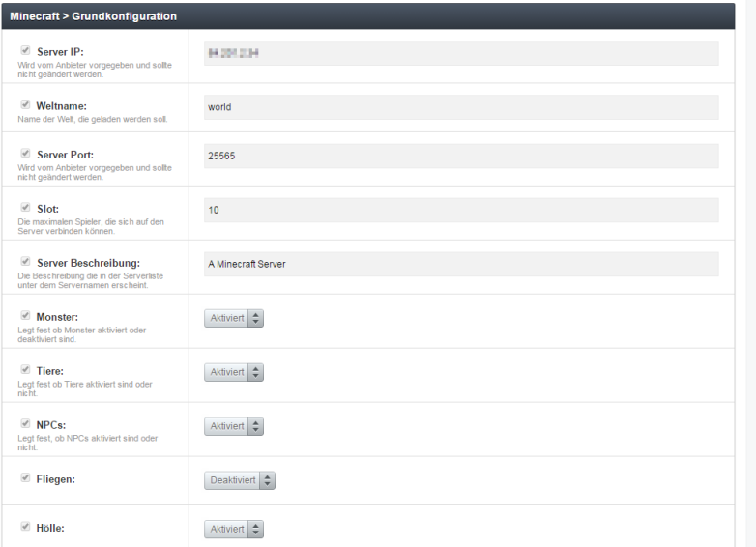Open the Fliegen Deaktiviert dropdown
The height and width of the screenshot is (547, 756).
(240, 480)
